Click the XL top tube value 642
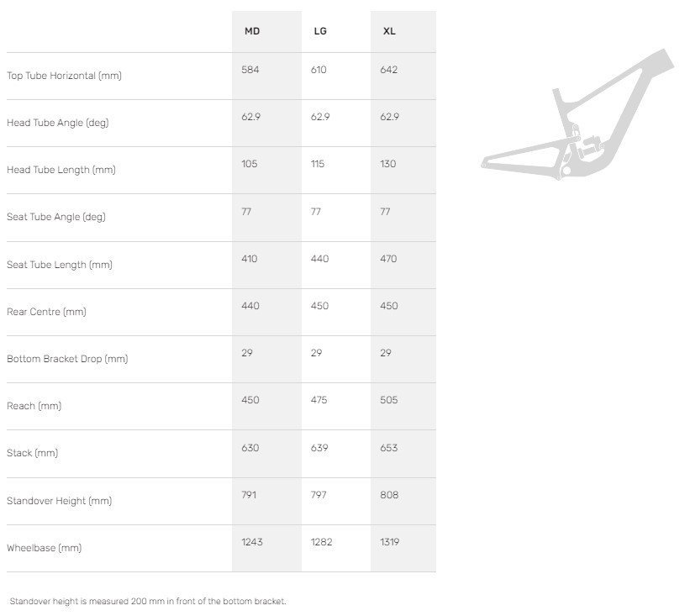This screenshot has width=690, height=616. [388, 70]
